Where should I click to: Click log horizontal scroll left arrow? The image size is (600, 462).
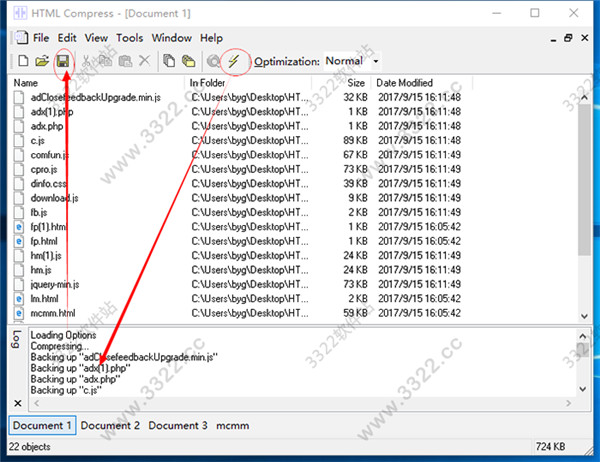37,403
